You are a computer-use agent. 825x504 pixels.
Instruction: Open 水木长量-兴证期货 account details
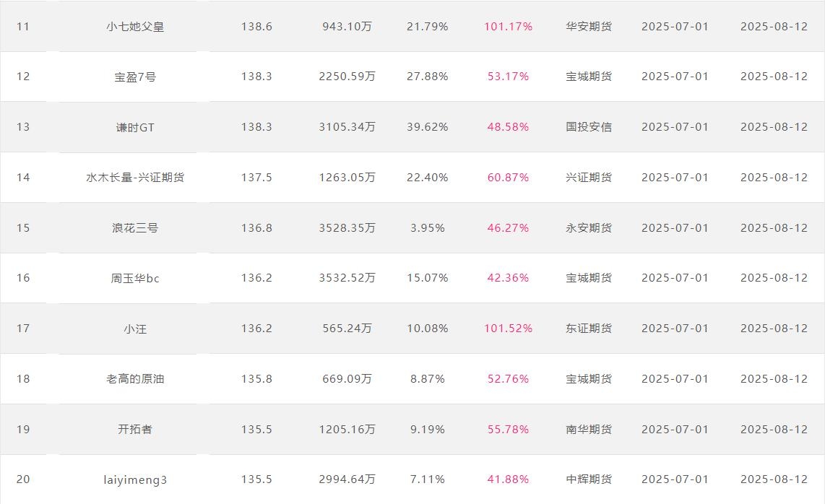pyautogui.click(x=135, y=178)
